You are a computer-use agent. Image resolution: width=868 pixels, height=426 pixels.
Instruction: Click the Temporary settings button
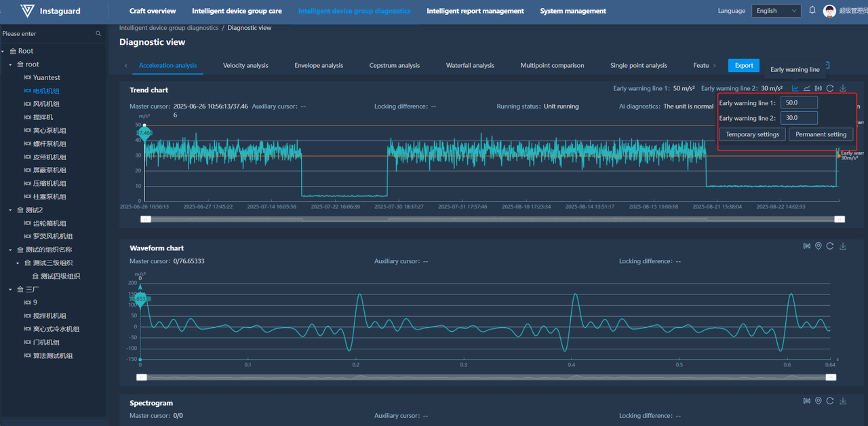pos(752,134)
